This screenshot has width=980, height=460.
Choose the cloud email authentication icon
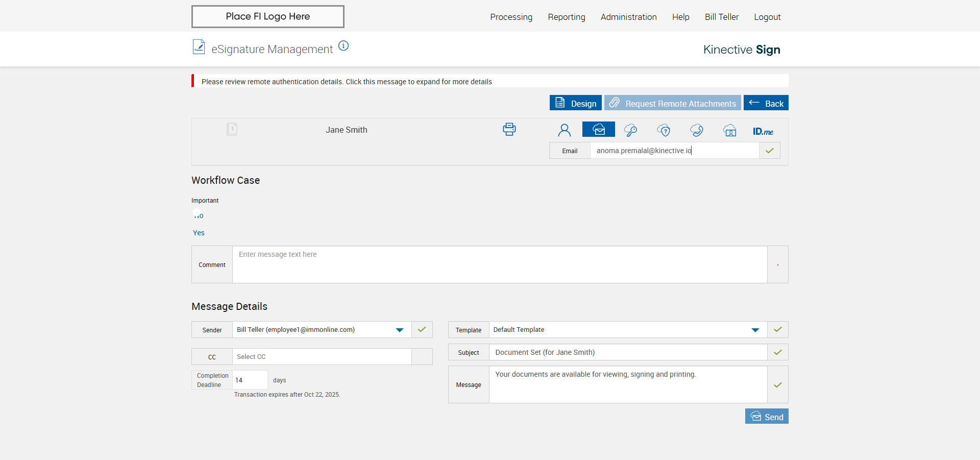(598, 130)
